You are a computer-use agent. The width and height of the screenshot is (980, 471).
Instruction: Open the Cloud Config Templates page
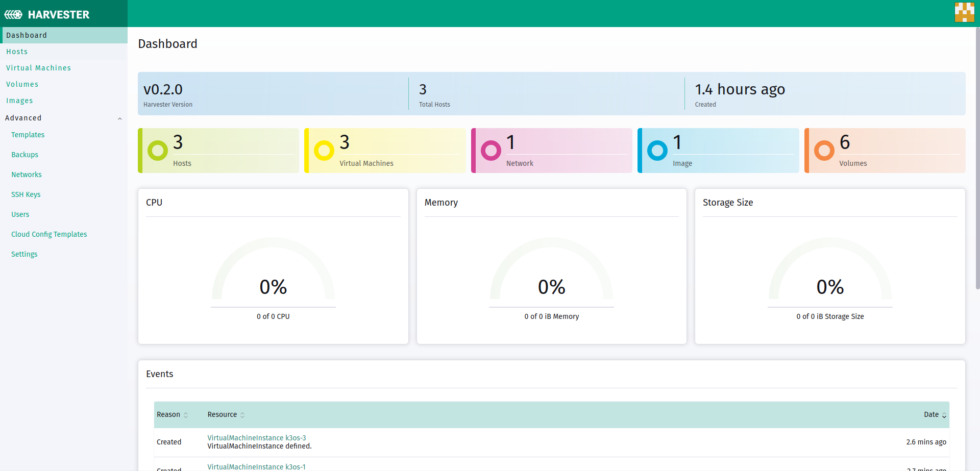(49, 234)
